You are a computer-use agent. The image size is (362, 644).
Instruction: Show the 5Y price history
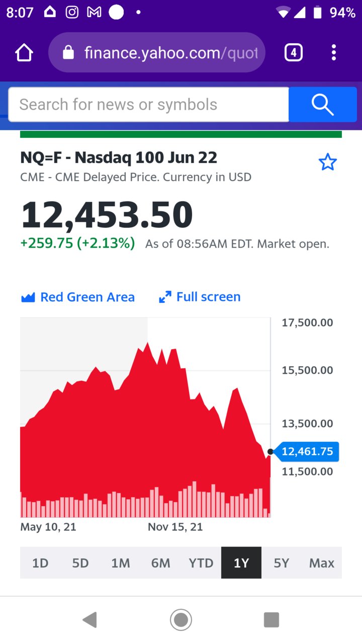click(282, 563)
